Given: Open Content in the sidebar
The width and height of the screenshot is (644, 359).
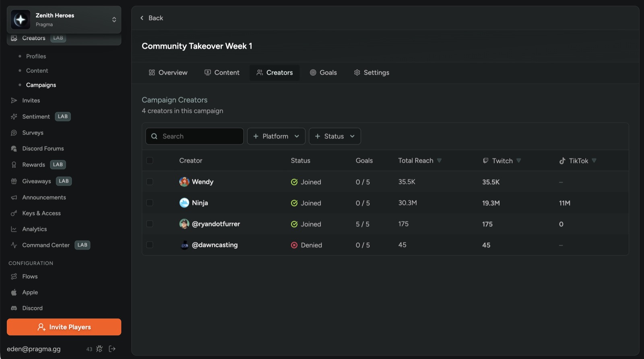Looking at the screenshot, I should [x=37, y=71].
